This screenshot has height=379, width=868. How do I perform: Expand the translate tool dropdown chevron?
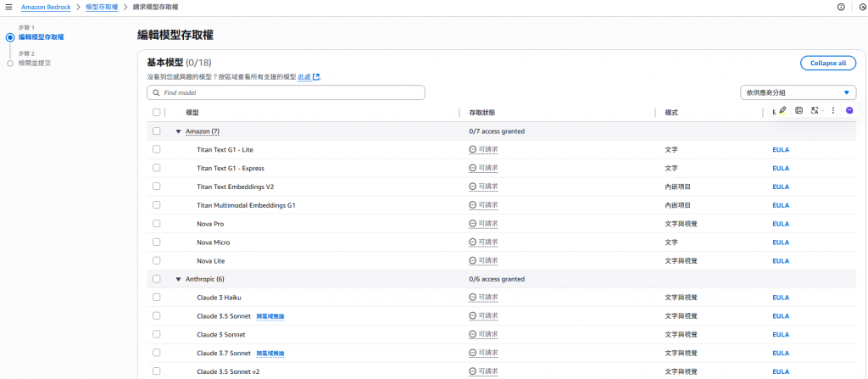tap(822, 110)
